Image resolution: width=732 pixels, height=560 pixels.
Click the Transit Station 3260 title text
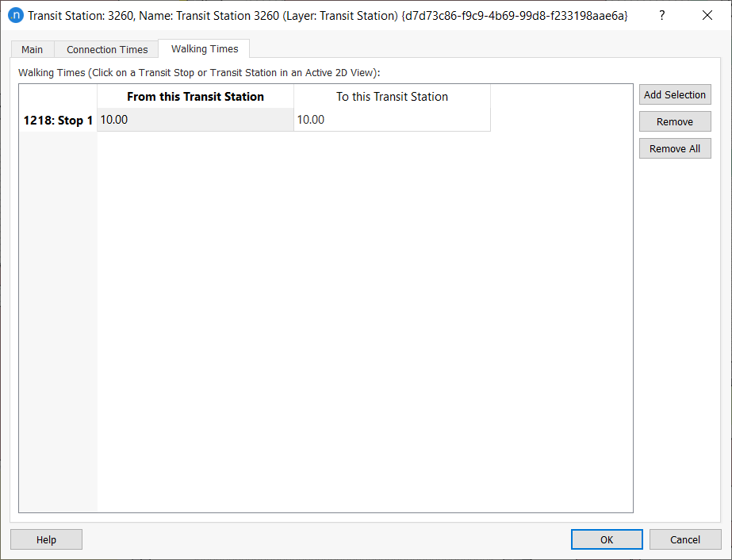[238, 15]
